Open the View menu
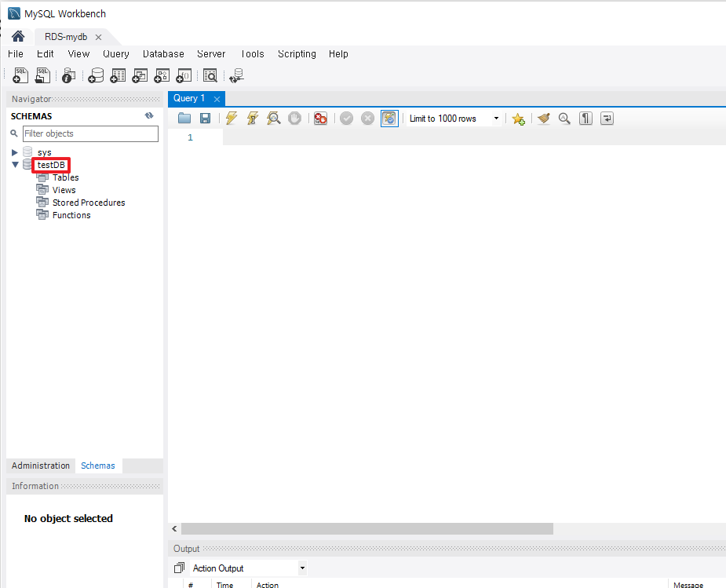 [78, 53]
